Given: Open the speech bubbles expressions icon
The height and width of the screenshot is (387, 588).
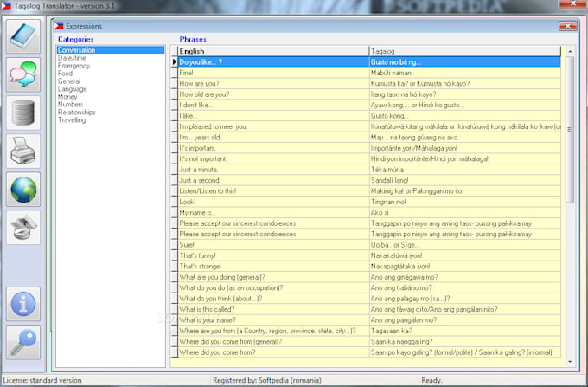Looking at the screenshot, I should pos(23,74).
